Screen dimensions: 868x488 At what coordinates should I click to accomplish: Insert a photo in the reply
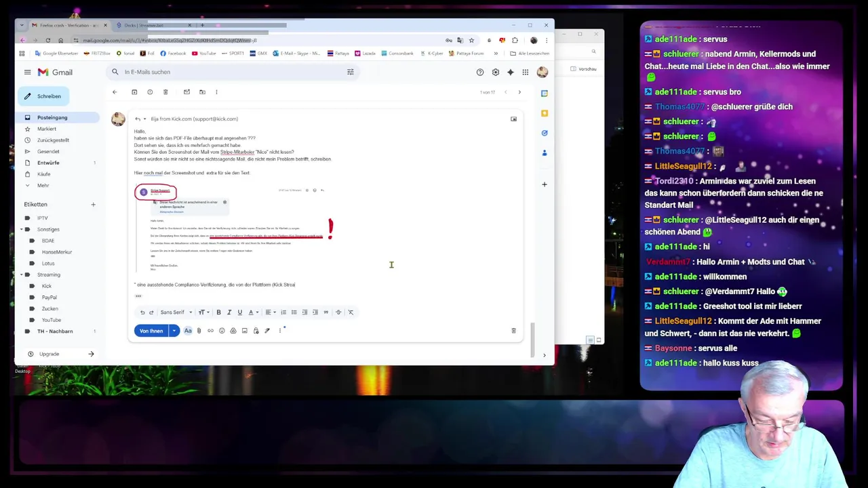245,331
